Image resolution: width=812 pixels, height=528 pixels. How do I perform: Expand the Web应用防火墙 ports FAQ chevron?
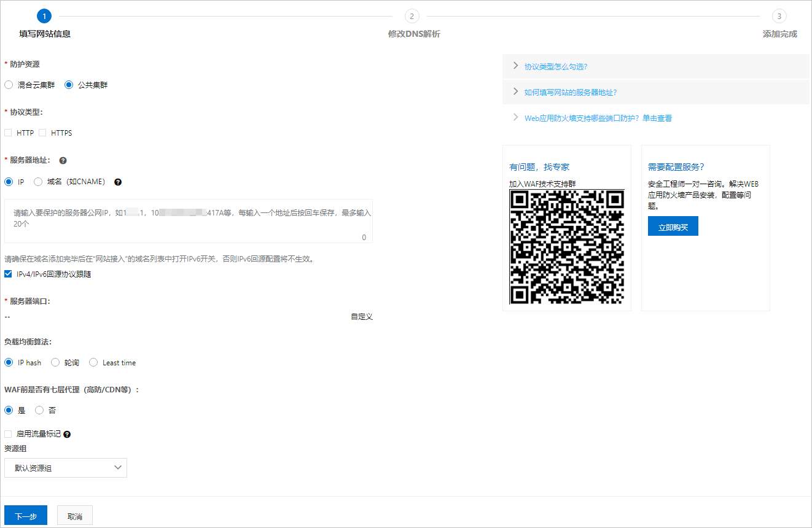[x=515, y=117]
